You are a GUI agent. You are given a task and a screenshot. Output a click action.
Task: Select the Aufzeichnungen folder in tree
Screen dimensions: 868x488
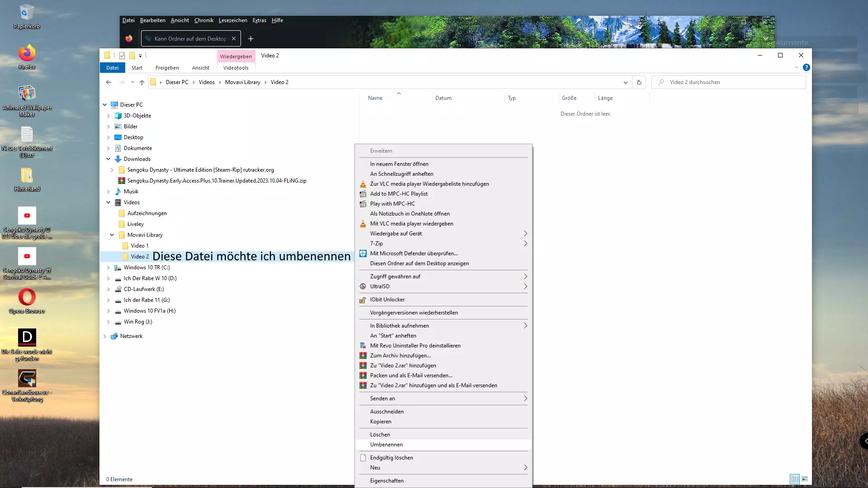[x=147, y=213]
